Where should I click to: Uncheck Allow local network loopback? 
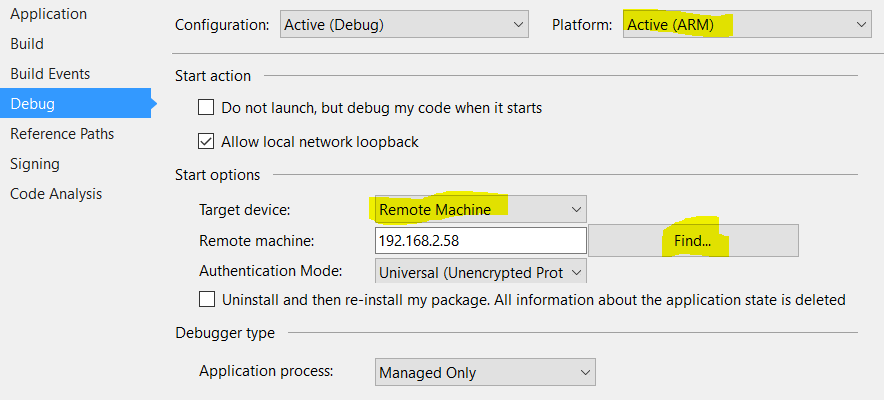click(x=206, y=141)
